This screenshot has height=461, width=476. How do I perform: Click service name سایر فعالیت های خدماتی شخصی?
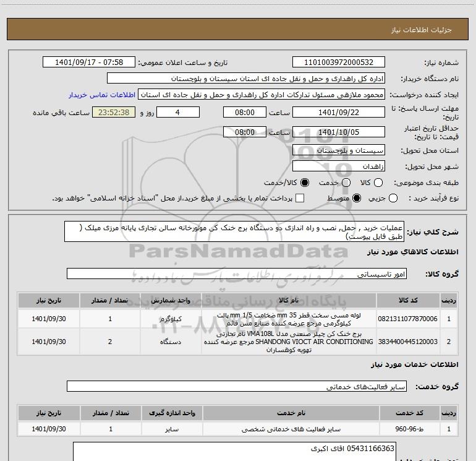pos(291,429)
